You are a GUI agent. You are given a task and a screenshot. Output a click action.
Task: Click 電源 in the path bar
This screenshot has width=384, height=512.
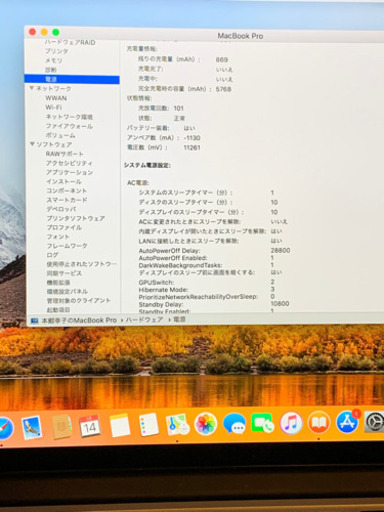[x=179, y=319]
